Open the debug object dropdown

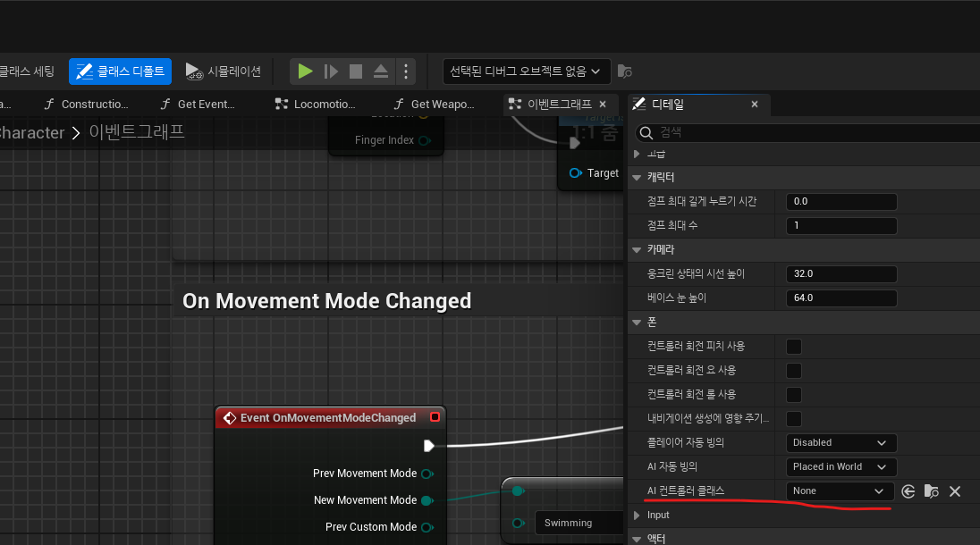click(525, 71)
